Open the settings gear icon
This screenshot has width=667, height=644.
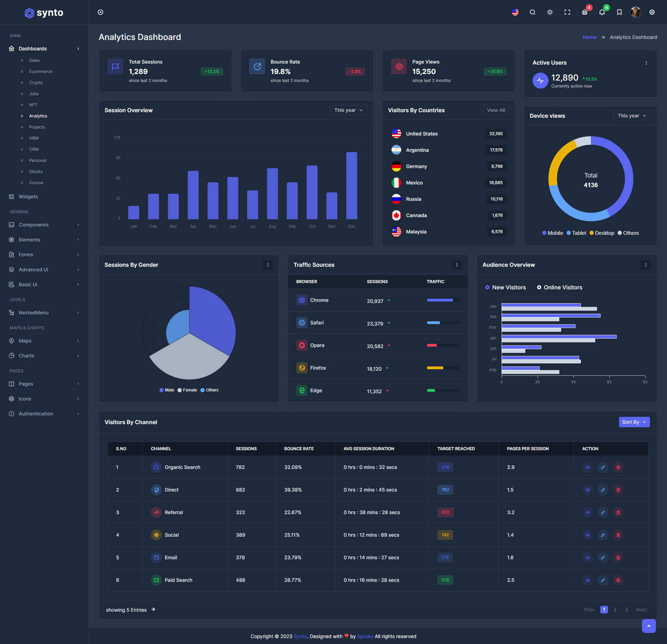coord(652,12)
